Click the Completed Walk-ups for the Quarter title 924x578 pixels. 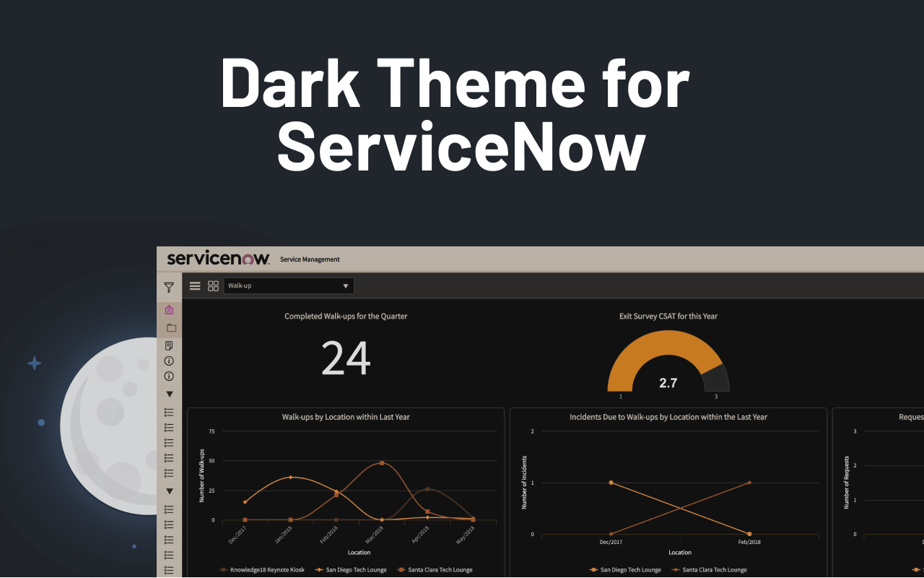pyautogui.click(x=346, y=316)
